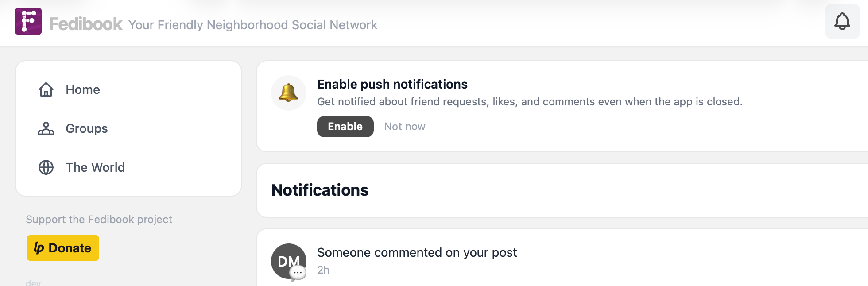Click the golden bell emoji icon
The height and width of the screenshot is (286, 868).
click(x=288, y=93)
